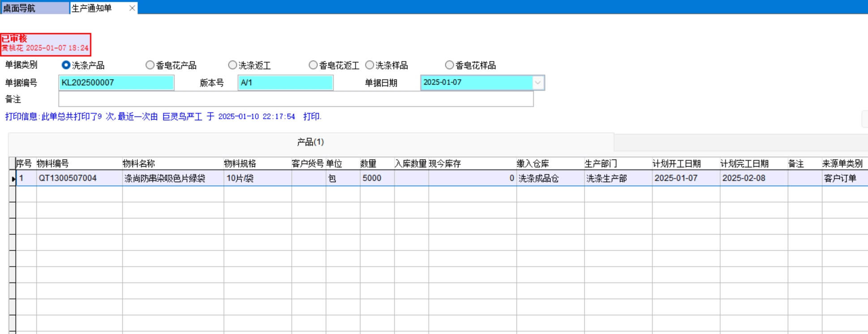Select the cell with QT1300507004

79,178
